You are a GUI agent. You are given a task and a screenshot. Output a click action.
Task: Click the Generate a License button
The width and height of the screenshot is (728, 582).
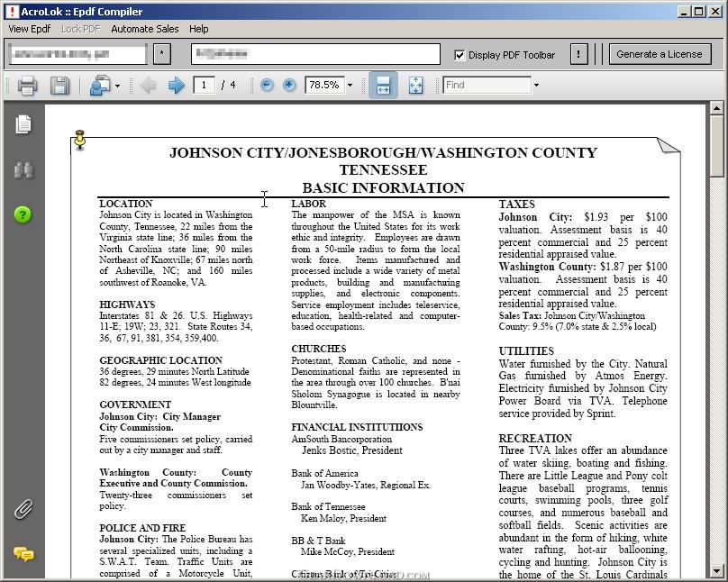[x=659, y=54]
